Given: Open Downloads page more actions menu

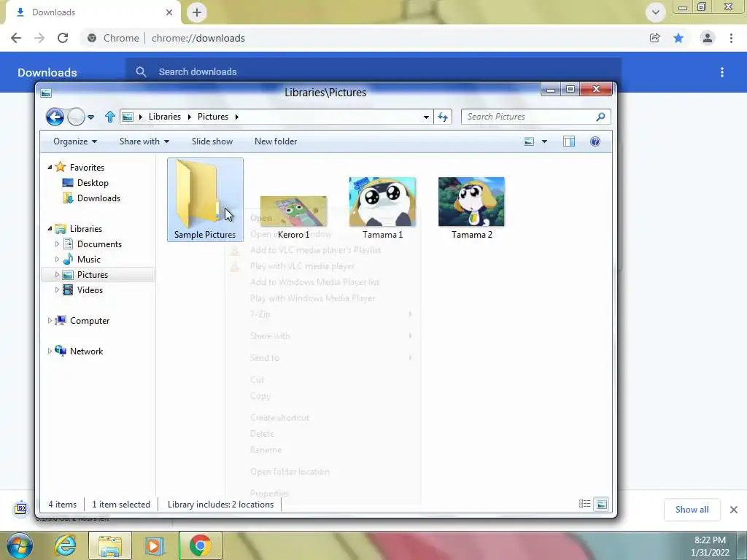Looking at the screenshot, I should tap(722, 72).
